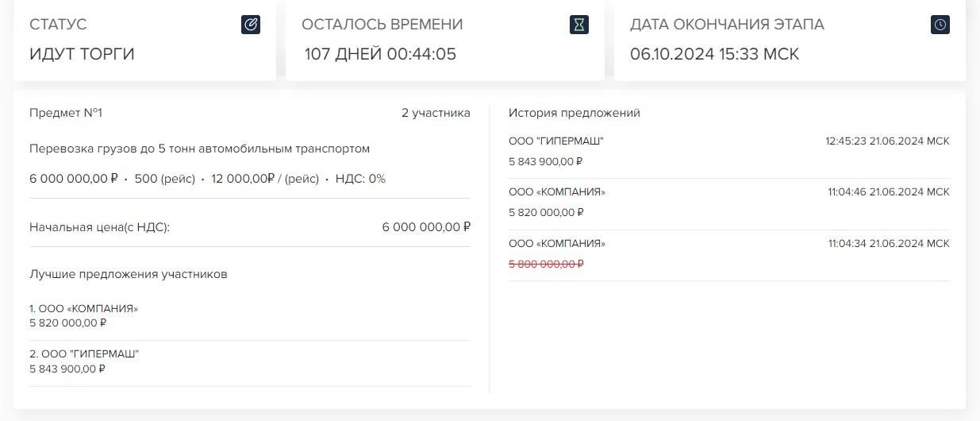Click the Начальная цена(с НДС) label
The height and width of the screenshot is (421, 980).
point(99,227)
